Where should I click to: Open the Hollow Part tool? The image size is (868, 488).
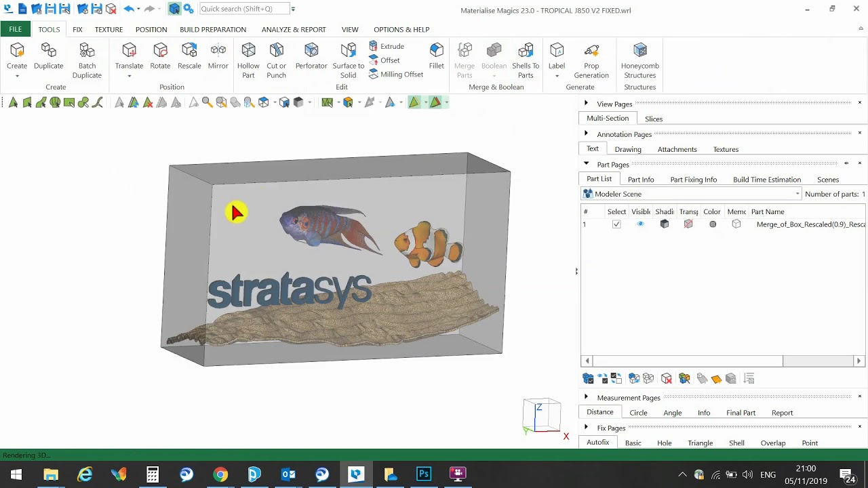(248, 60)
